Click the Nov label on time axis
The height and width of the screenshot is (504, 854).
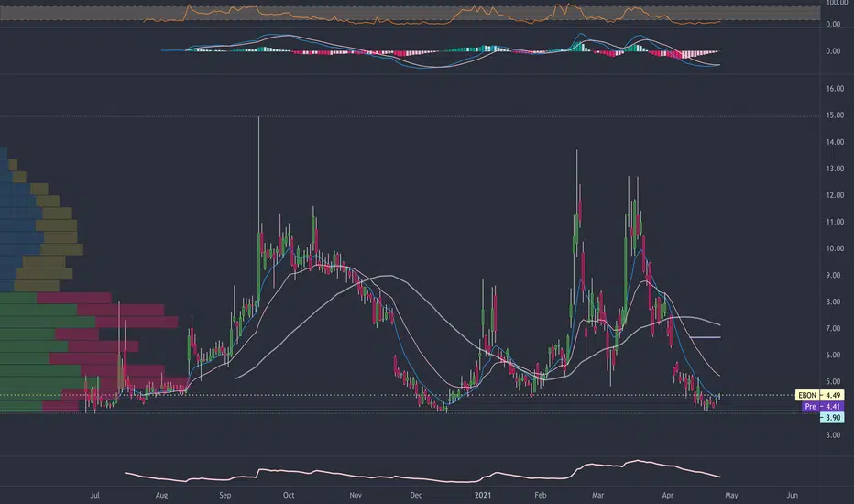tap(356, 495)
